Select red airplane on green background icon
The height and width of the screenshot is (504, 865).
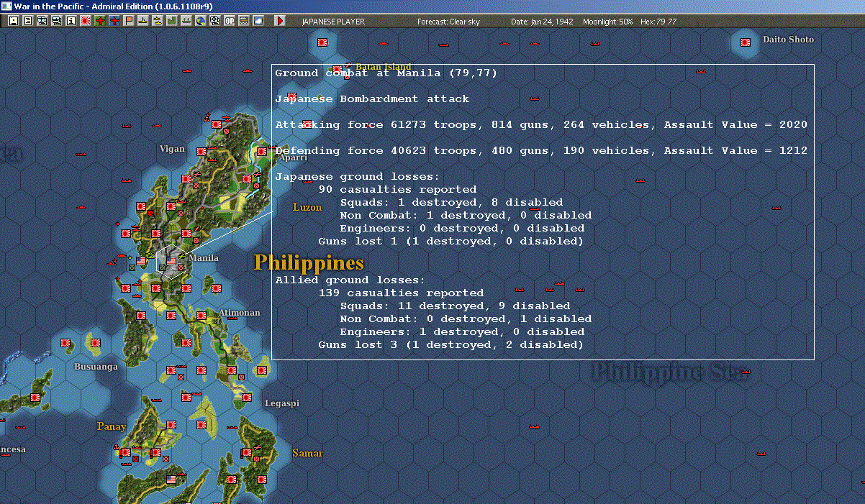point(100,21)
